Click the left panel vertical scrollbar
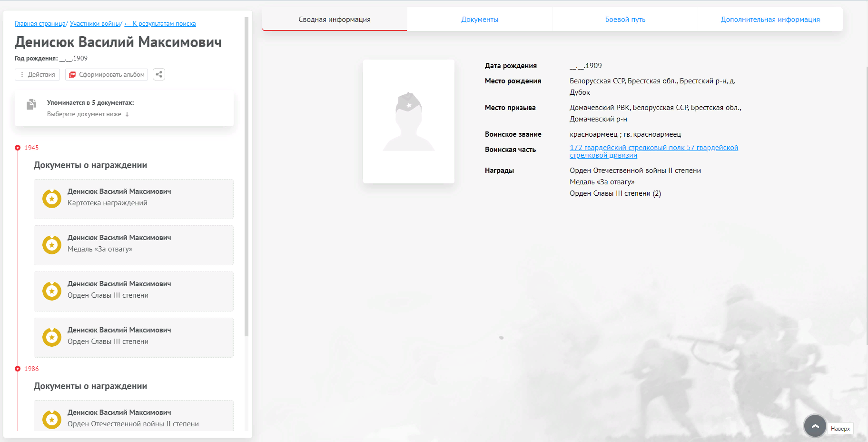868x442 pixels. pyautogui.click(x=247, y=176)
